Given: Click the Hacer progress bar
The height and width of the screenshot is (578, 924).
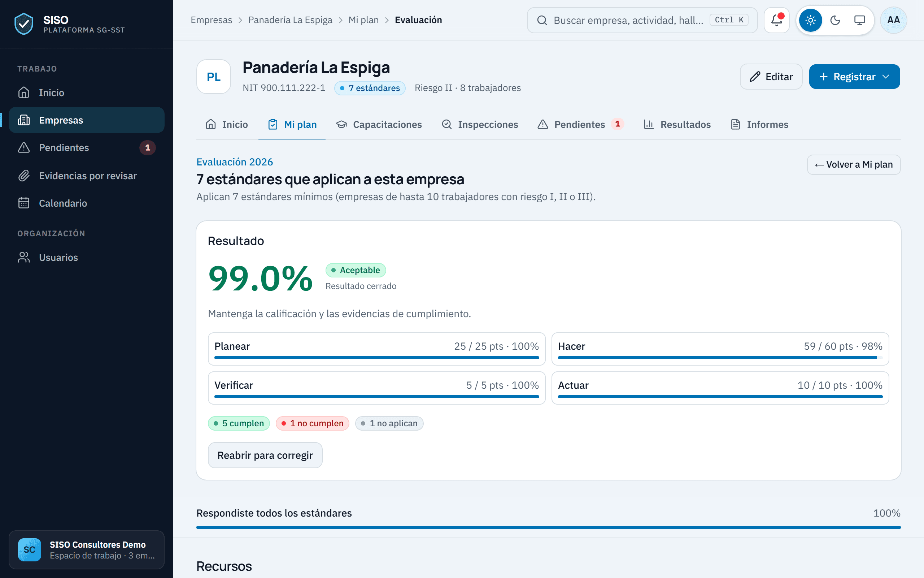Looking at the screenshot, I should pos(720,357).
